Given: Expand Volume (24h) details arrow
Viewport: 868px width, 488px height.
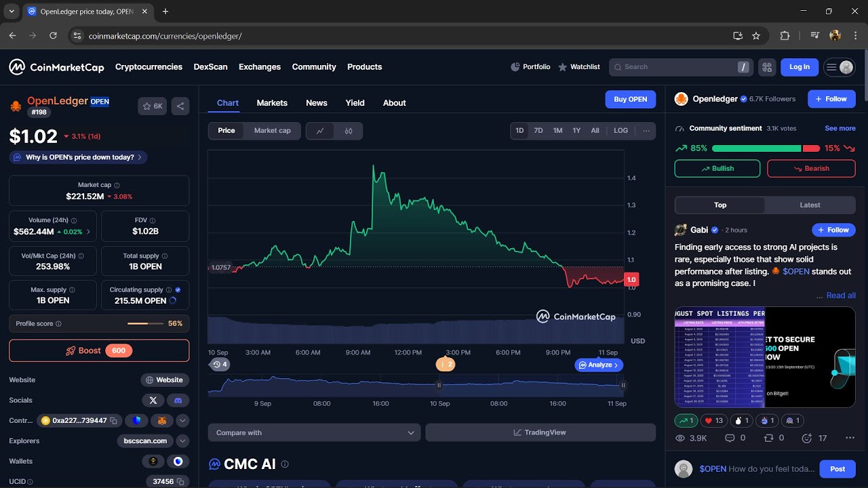Looking at the screenshot, I should [89, 232].
